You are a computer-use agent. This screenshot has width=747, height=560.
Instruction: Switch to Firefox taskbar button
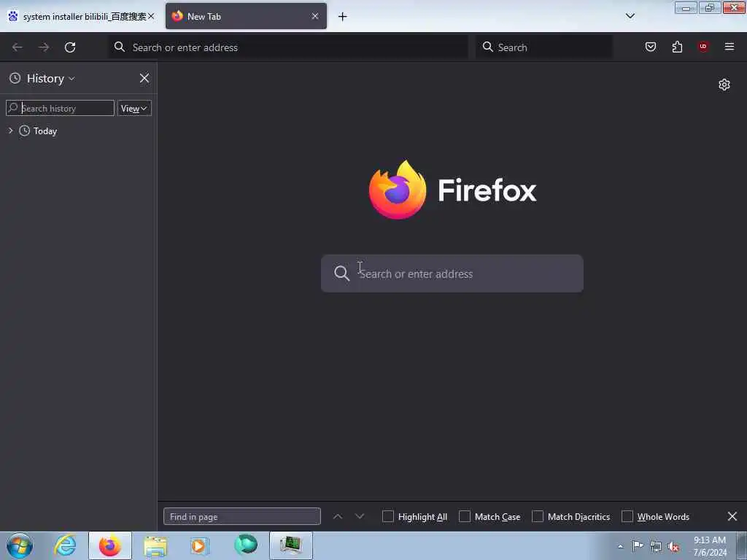pyautogui.click(x=110, y=545)
